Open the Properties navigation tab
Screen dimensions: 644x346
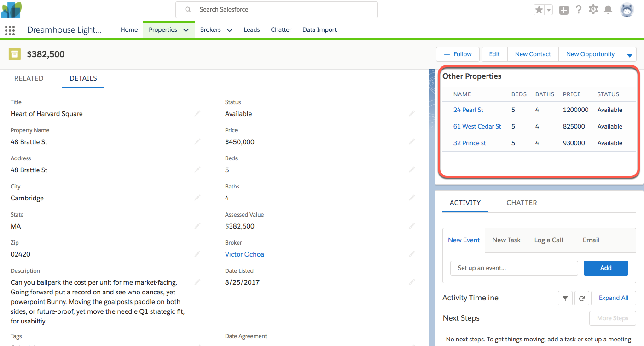click(163, 29)
